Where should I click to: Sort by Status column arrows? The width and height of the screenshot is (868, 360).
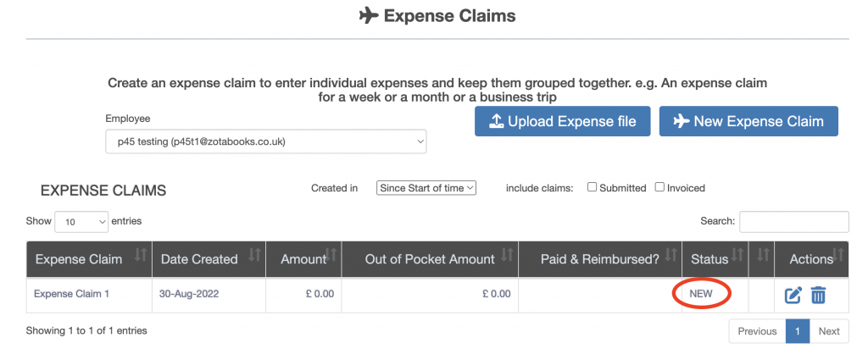tap(739, 254)
